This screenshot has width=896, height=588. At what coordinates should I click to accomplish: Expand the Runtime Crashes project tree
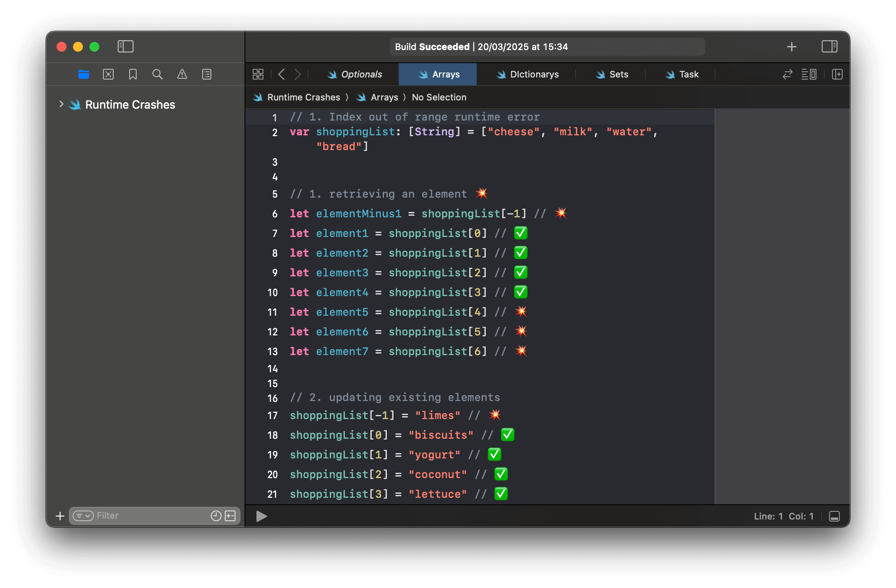(61, 104)
